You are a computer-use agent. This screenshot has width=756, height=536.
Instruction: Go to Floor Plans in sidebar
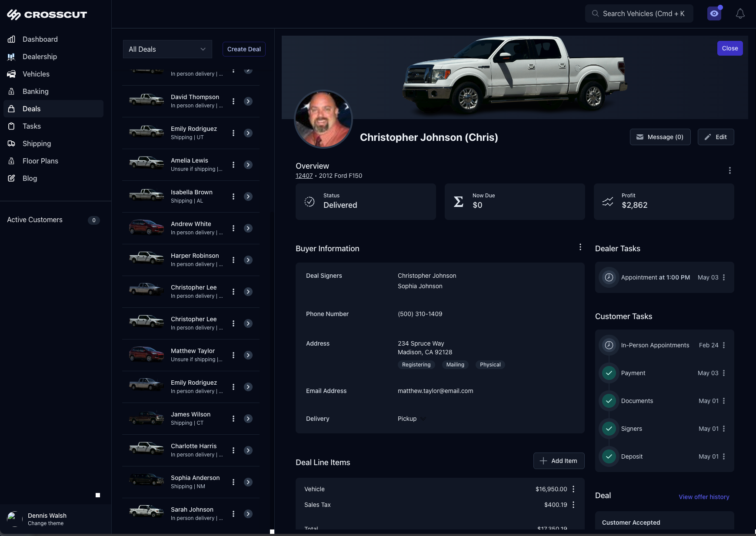pos(40,161)
